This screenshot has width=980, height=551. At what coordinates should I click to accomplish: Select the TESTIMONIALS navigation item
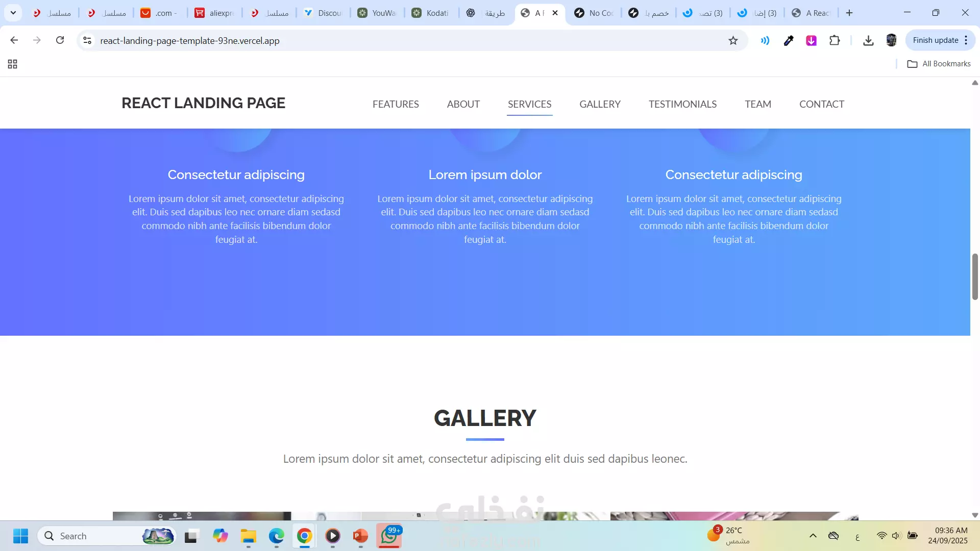(x=682, y=104)
